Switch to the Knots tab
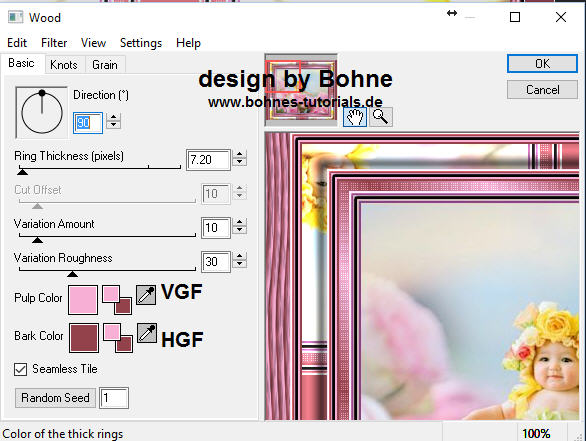Image resolution: width=586 pixels, height=441 pixels. coord(64,65)
